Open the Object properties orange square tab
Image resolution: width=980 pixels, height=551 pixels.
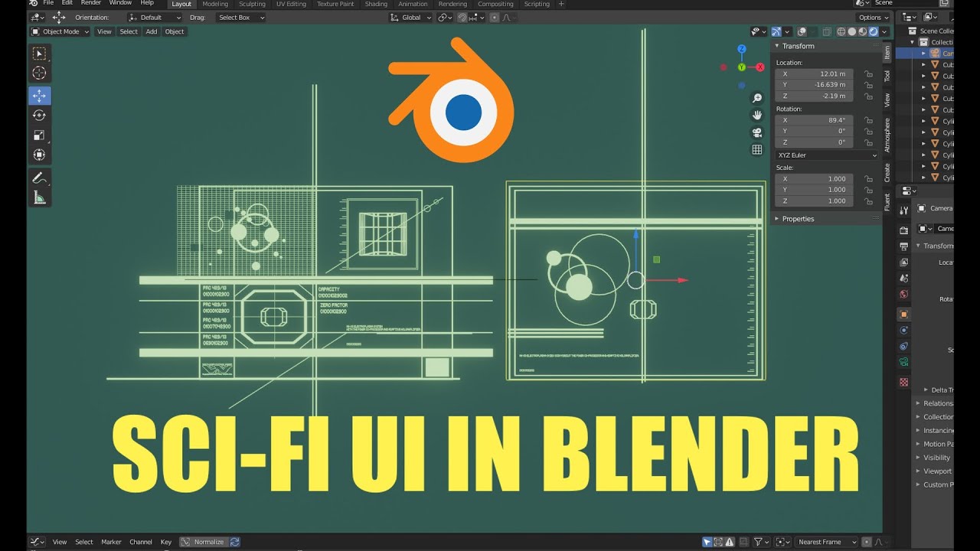903,315
